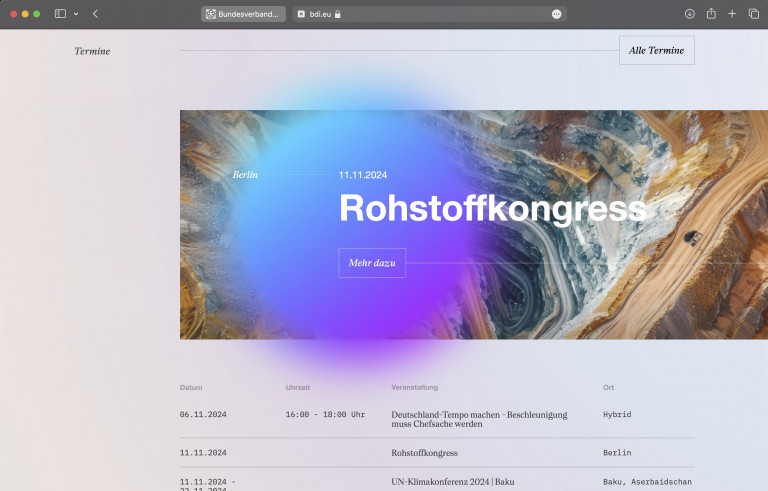Viewport: 768px width, 491px height.
Task: Click the Termine section heading
Action: [x=92, y=51]
